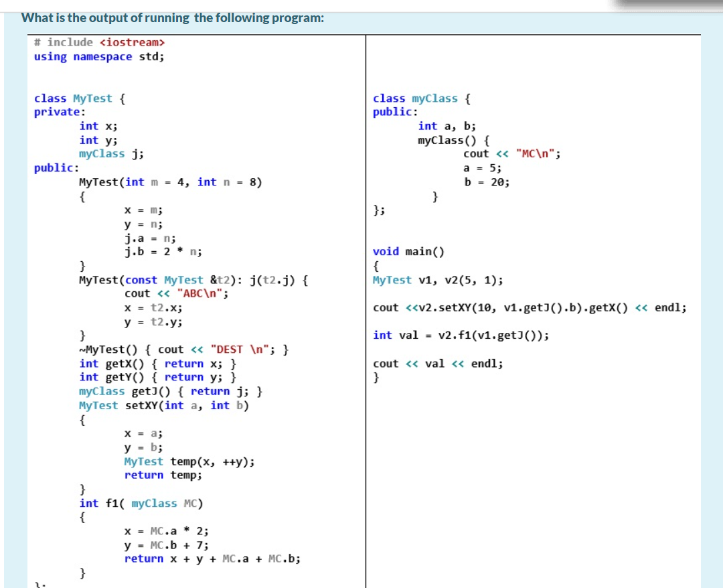This screenshot has width=723, height=588.
Task: Select the 'x = m;' assignment
Action: 143,210
